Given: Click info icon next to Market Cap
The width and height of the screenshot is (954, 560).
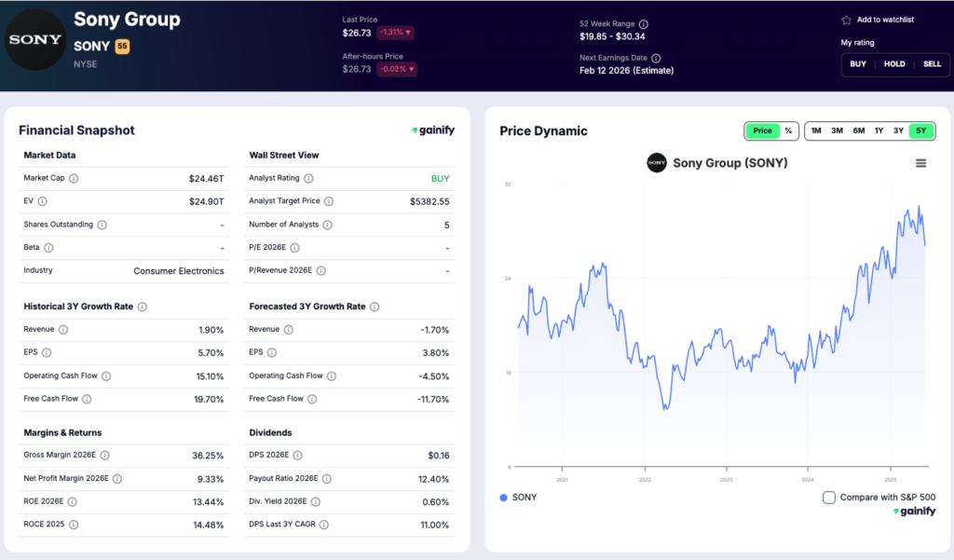Looking at the screenshot, I should click(x=74, y=178).
